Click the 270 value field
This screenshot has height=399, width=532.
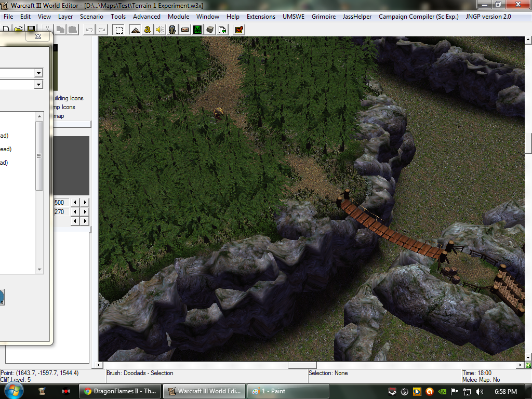tap(61, 212)
